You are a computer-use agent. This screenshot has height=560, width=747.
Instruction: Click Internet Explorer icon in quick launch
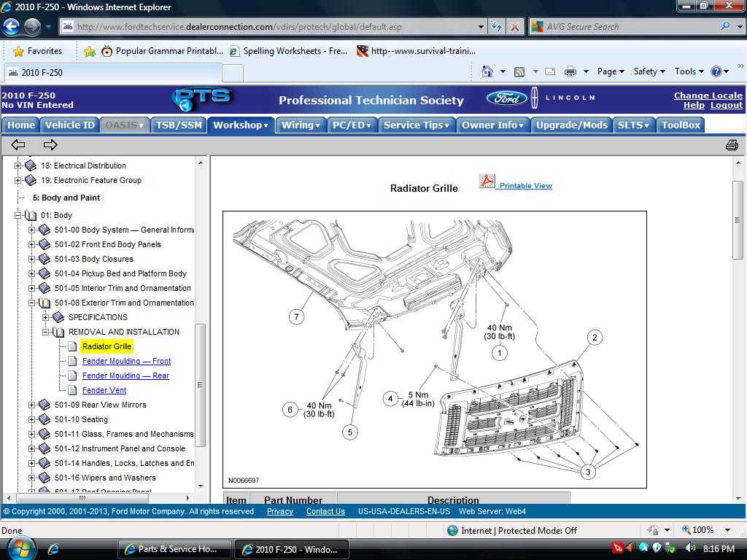click(x=53, y=549)
